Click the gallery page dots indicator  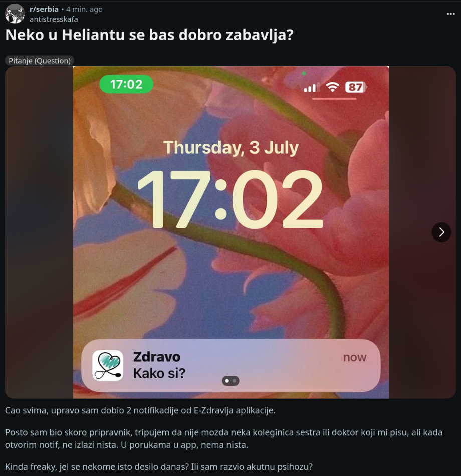pos(231,381)
